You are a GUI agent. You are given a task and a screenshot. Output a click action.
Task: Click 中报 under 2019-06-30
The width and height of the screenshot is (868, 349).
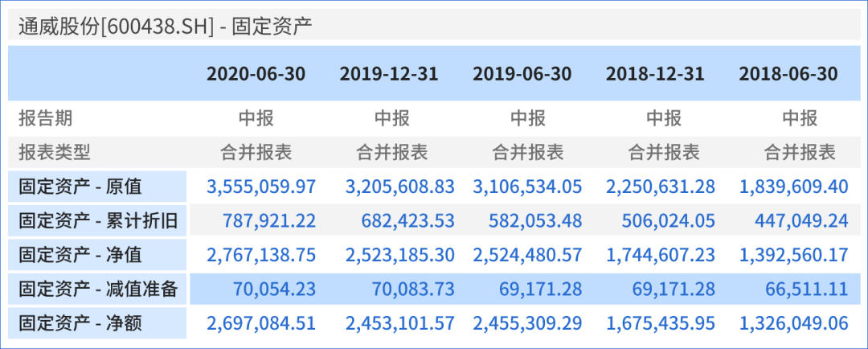[527, 118]
